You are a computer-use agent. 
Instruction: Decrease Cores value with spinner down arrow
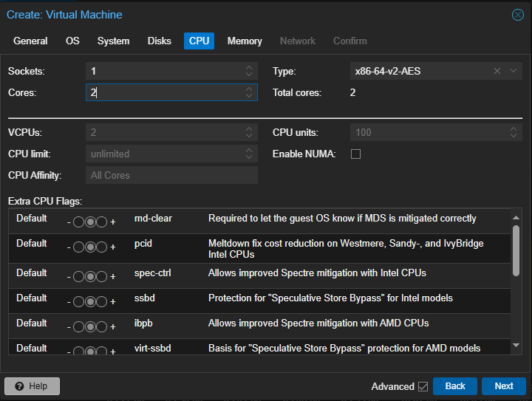(250, 96)
